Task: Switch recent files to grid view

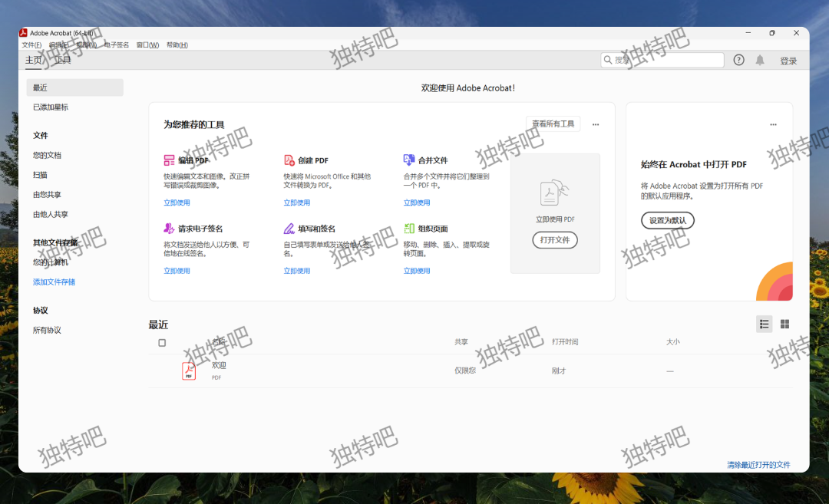Action: click(x=784, y=324)
